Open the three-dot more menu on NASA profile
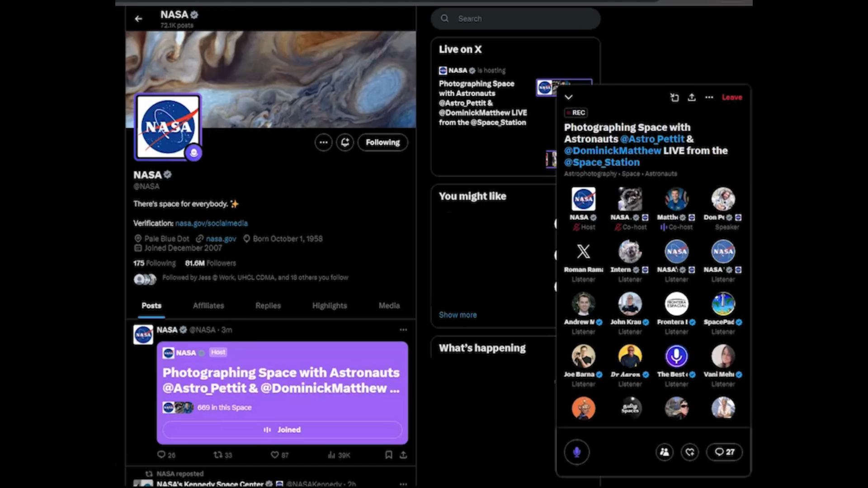The image size is (868, 488). 323,142
